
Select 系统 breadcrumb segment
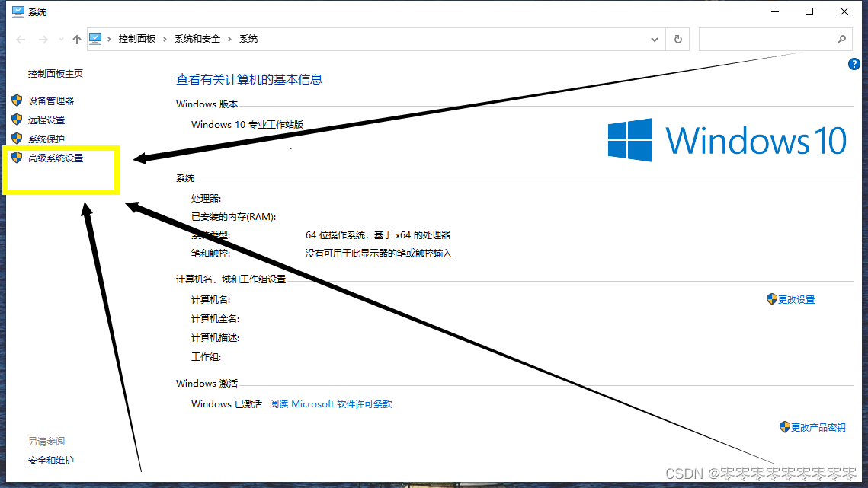(248, 39)
